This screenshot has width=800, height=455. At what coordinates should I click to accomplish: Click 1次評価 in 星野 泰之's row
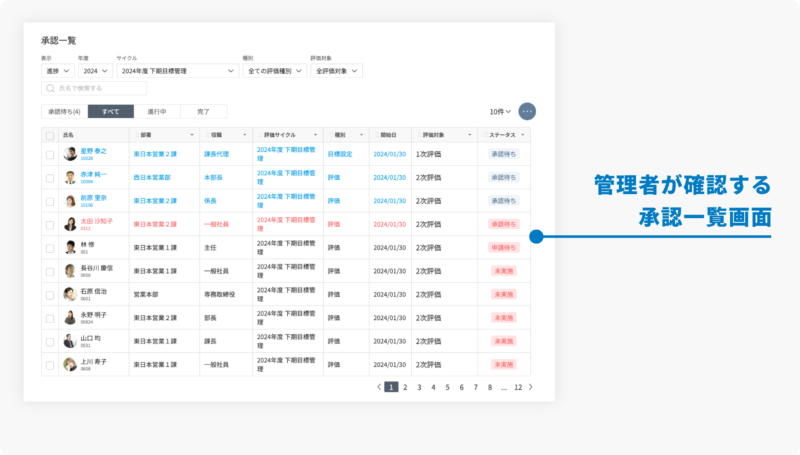pyautogui.click(x=429, y=154)
